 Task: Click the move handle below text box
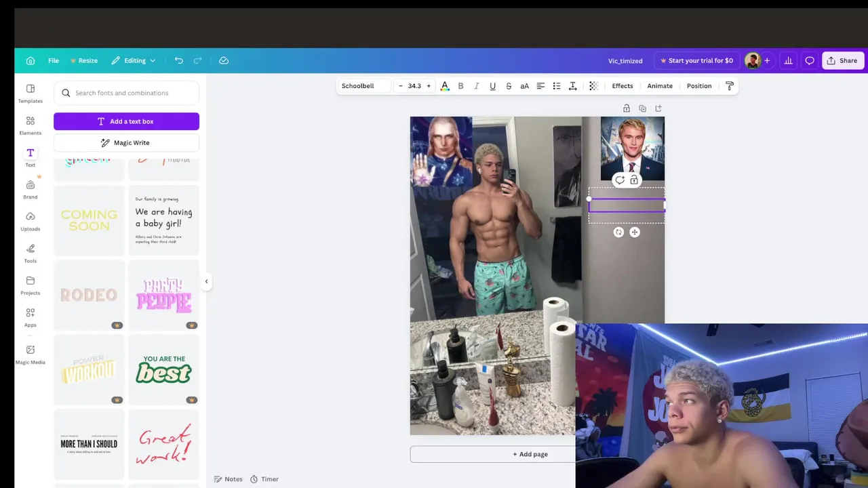click(x=635, y=232)
